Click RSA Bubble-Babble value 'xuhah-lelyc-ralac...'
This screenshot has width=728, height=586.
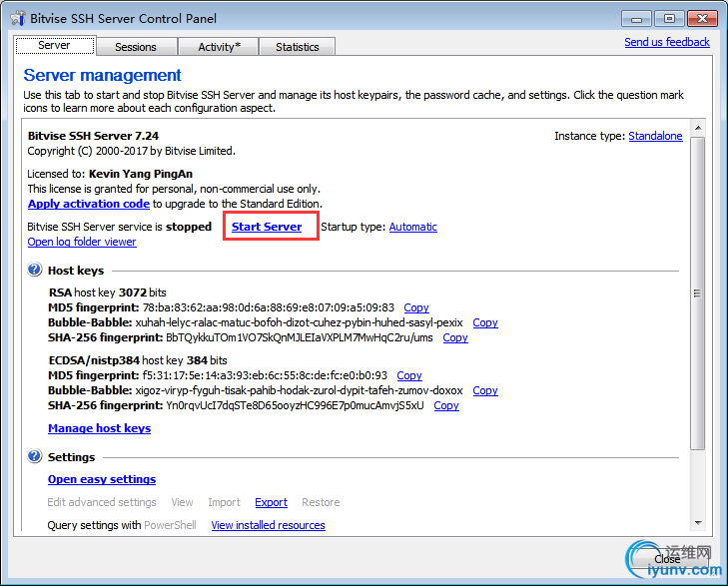(299, 322)
